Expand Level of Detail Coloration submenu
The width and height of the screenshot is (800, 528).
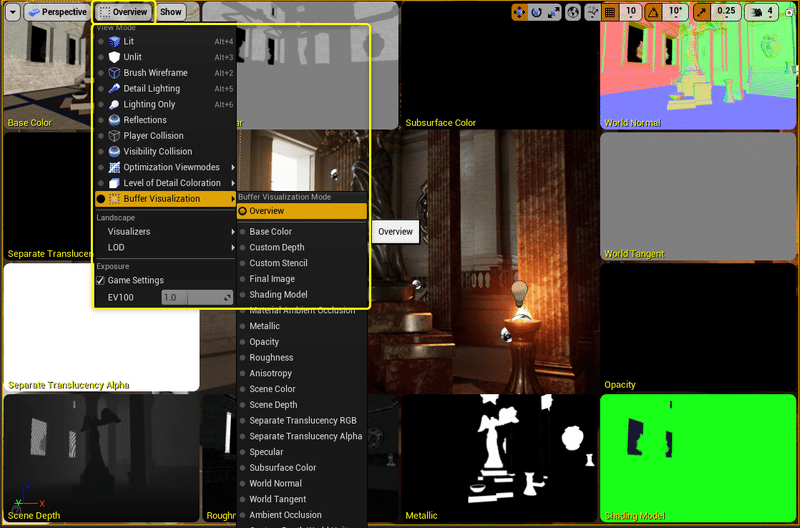pyautogui.click(x=165, y=183)
